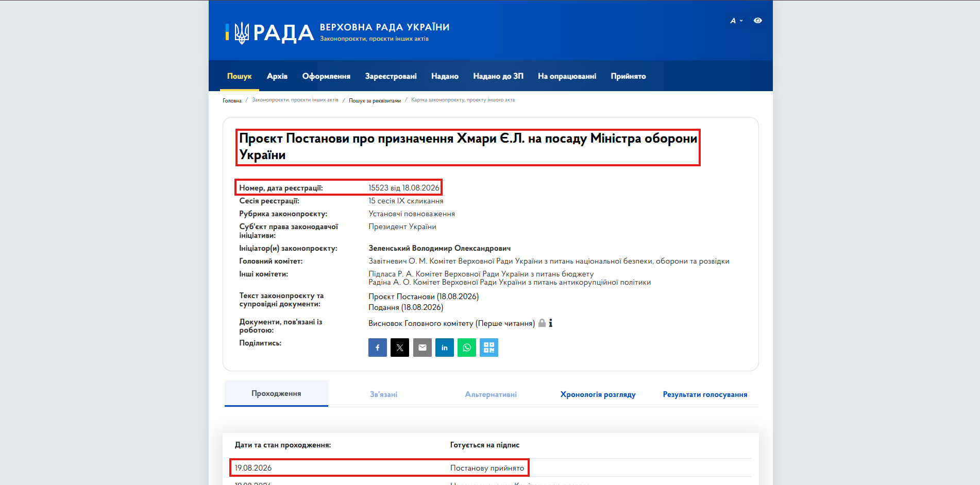Click initiator Зеленський Володимир Олександрович
Screen dimensions: 980x485
coord(440,248)
